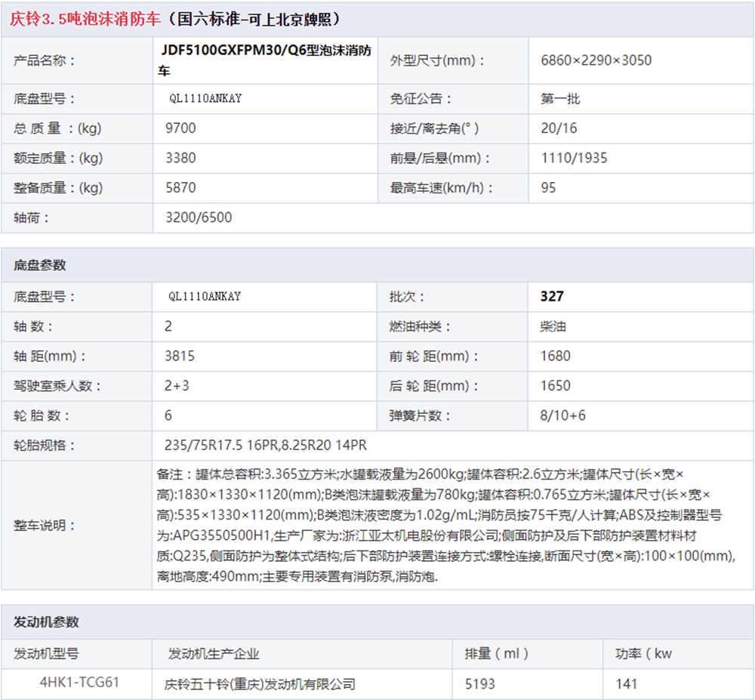The width and height of the screenshot is (755, 700).
Task: Click the 排量(ml) column header
Action: pos(497,653)
